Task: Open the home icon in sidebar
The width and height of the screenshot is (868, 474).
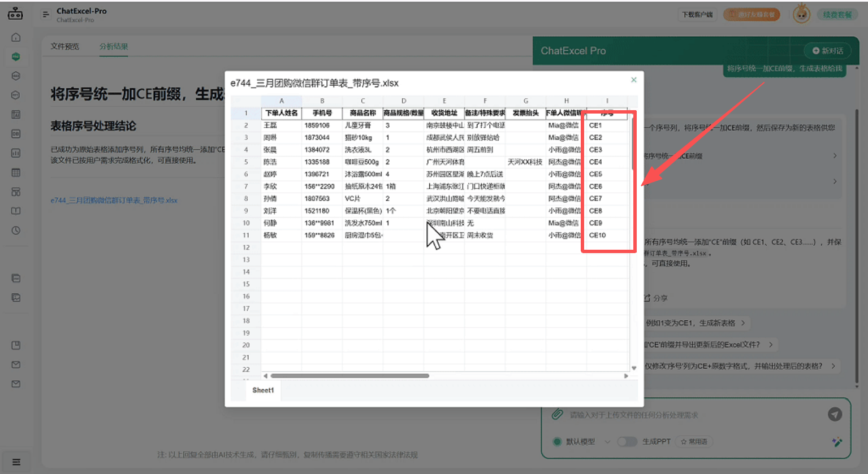Action: point(15,37)
